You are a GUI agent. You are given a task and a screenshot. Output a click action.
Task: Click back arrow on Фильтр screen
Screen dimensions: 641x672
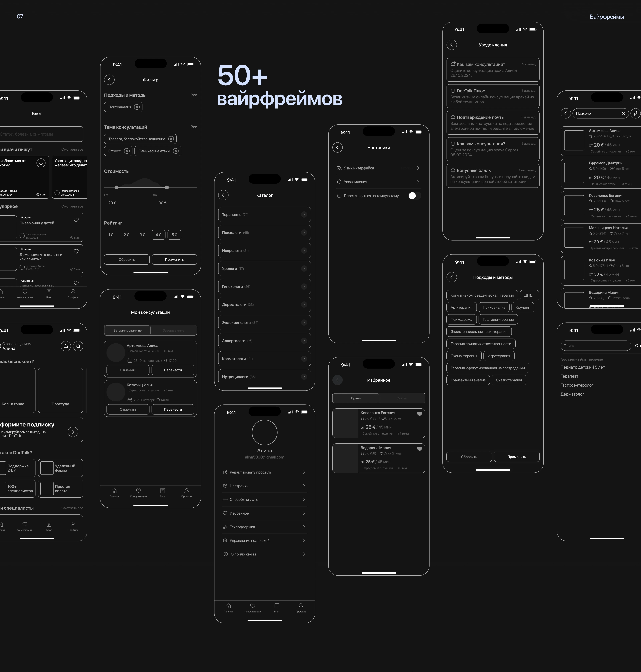(109, 80)
